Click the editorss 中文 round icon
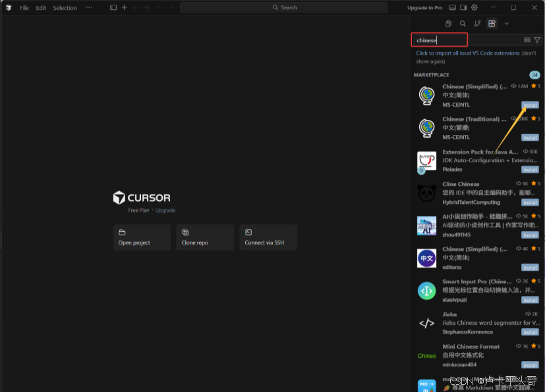 coord(426,258)
